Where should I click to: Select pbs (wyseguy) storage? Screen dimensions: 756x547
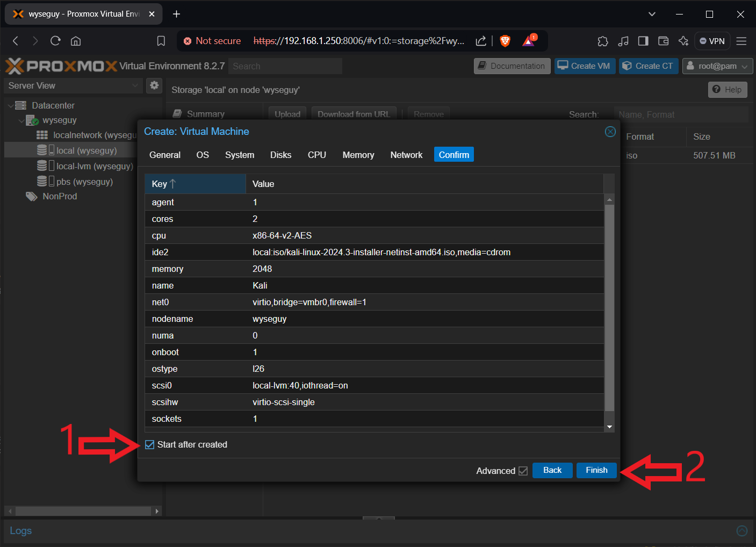click(75, 182)
